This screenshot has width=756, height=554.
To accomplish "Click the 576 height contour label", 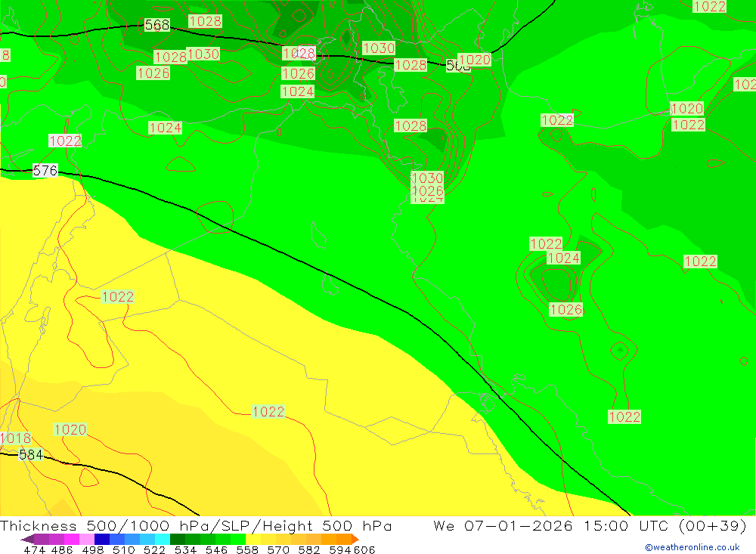I will [x=45, y=170].
